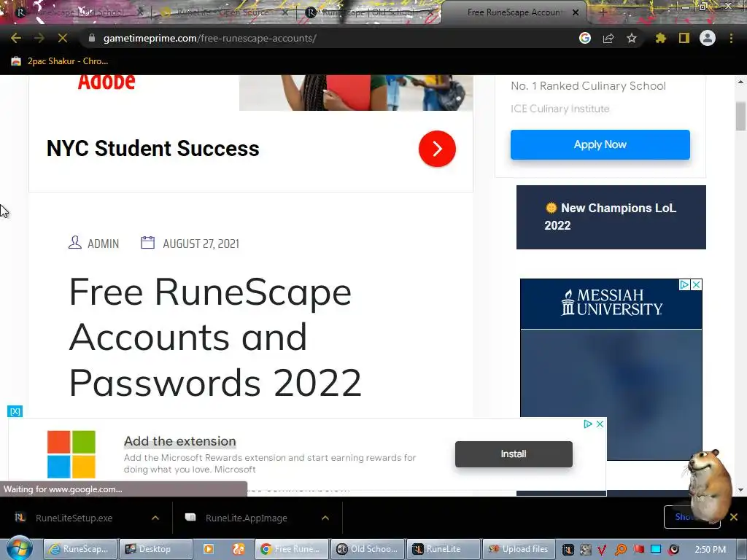Click the scrollbar down arrow
Viewport: 747px width, 560px height.
740,489
